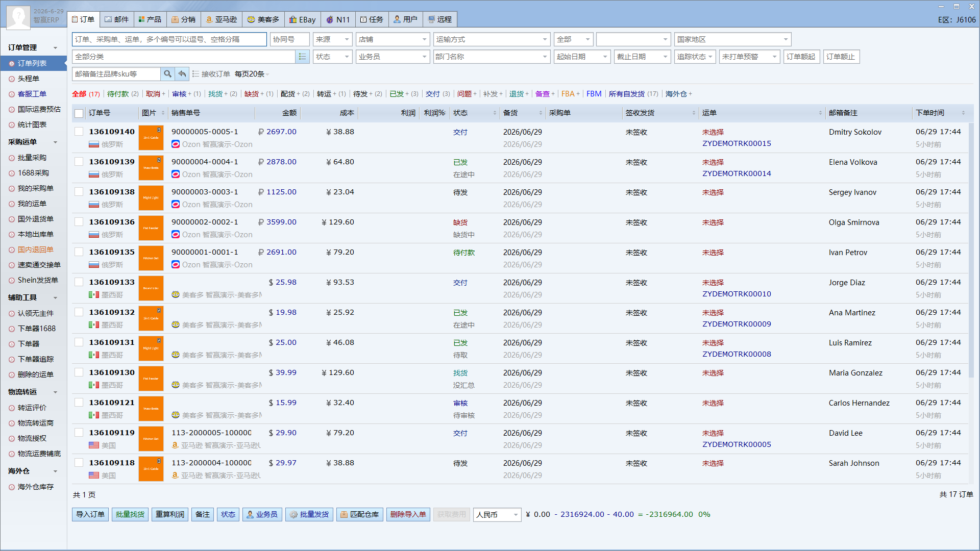Click the 批量发货 button
The height and width of the screenshot is (551, 980).
point(309,514)
